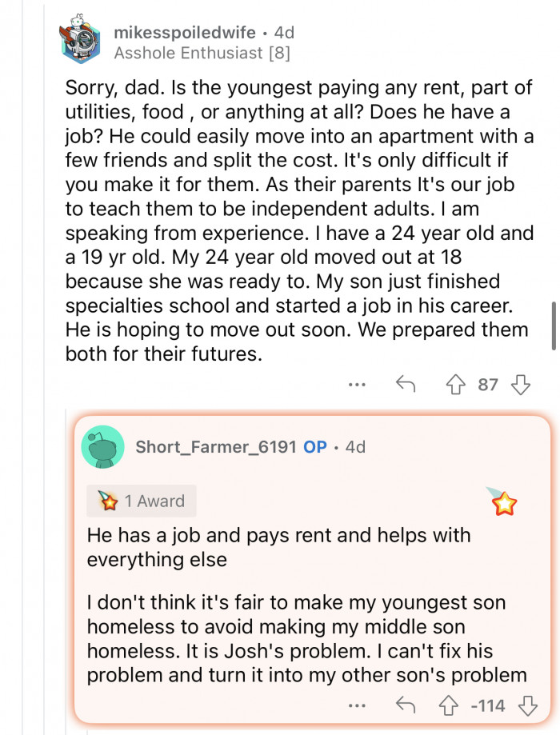This screenshot has width=560, height=735.
Task: Click the 1 Award badge
Action: click(142, 501)
